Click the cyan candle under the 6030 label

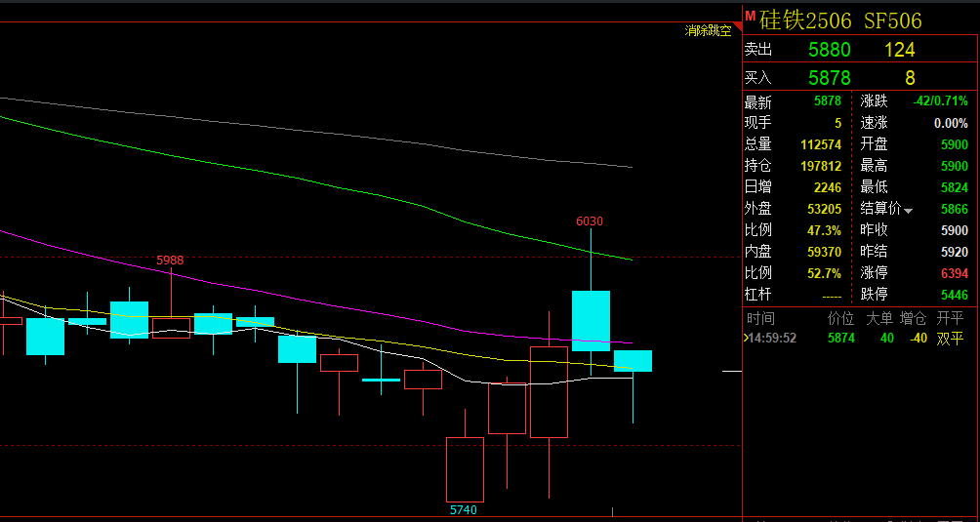coord(591,321)
